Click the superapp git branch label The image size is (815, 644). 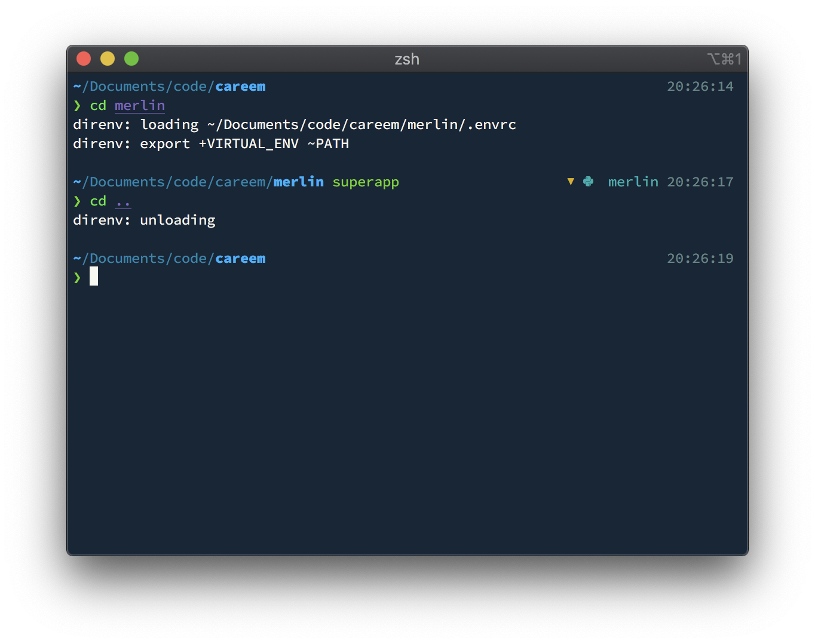point(366,182)
